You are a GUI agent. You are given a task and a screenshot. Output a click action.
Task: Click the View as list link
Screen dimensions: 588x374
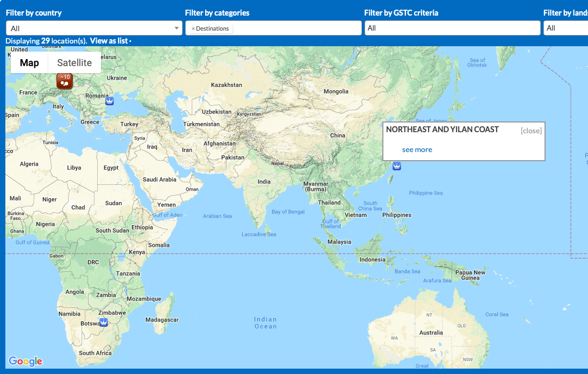tap(109, 41)
